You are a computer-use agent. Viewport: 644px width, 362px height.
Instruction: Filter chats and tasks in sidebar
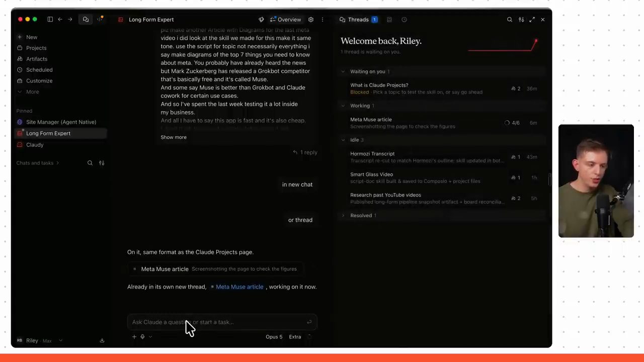[x=102, y=163]
